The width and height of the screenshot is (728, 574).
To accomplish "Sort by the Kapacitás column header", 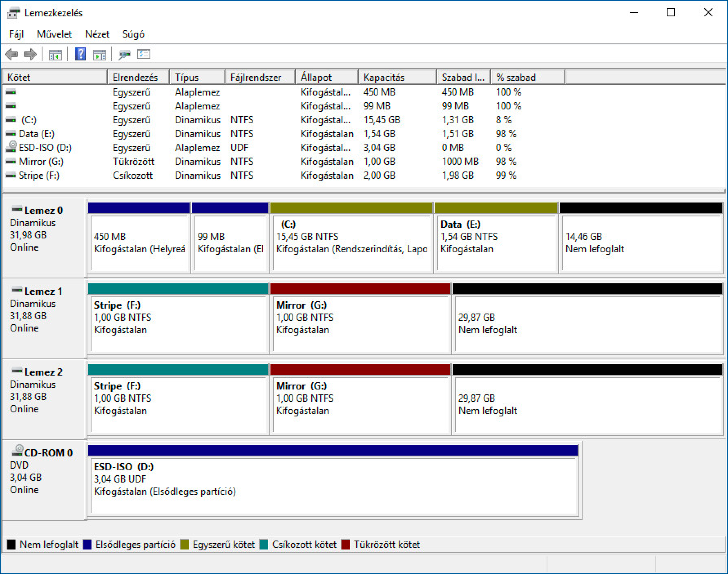I will click(x=397, y=77).
